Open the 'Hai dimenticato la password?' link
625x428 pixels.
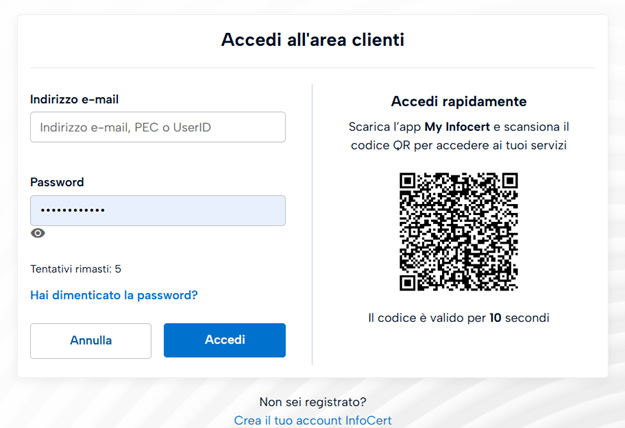click(x=114, y=295)
